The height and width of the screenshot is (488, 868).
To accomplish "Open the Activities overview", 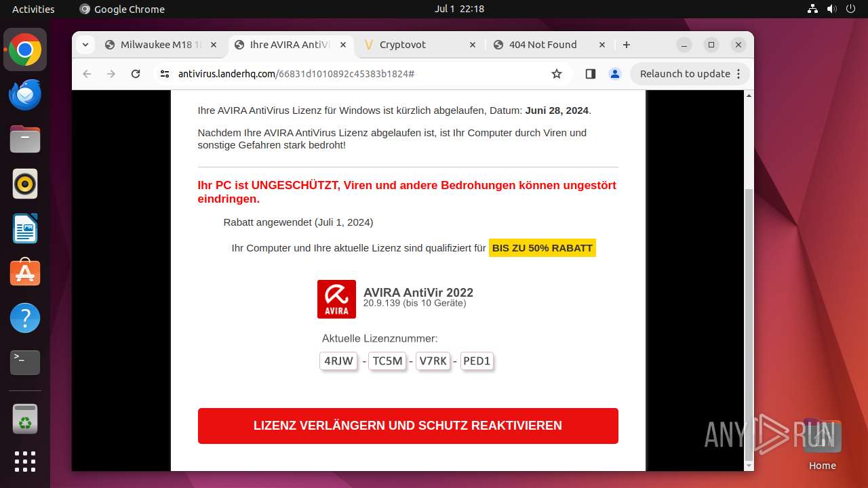I will click(x=33, y=9).
